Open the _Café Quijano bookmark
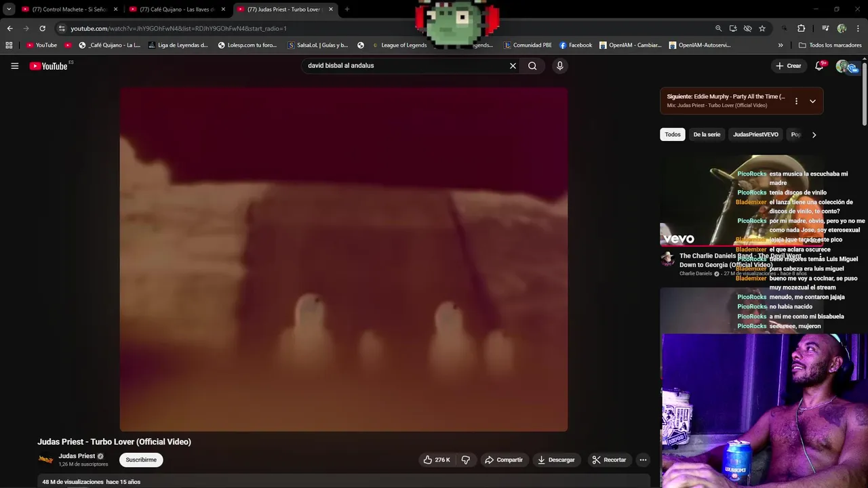The image size is (868, 488). [x=110, y=45]
